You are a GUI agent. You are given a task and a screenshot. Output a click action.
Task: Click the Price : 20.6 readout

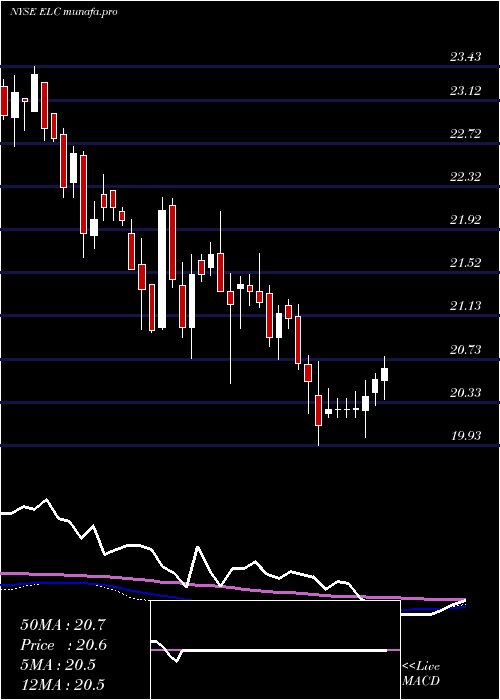tap(63, 645)
